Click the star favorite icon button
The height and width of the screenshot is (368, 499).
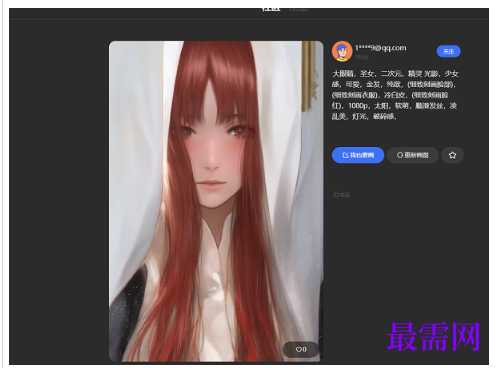[452, 155]
